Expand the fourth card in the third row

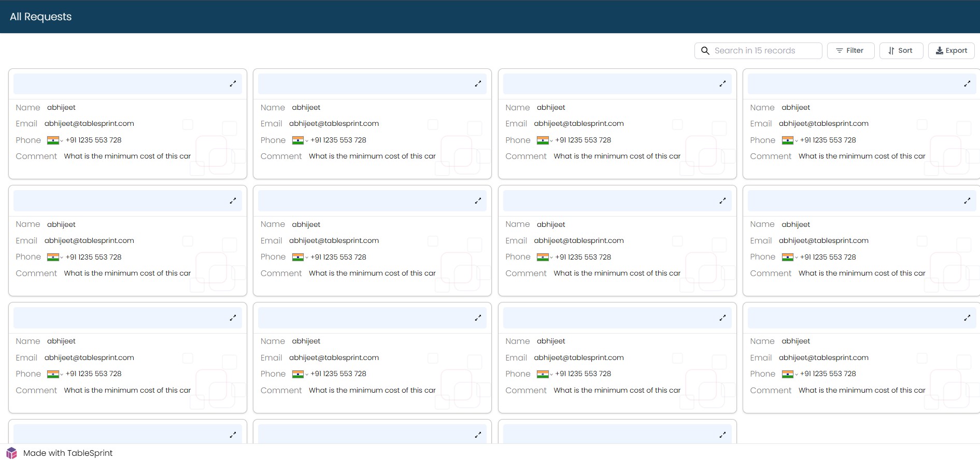point(967,318)
